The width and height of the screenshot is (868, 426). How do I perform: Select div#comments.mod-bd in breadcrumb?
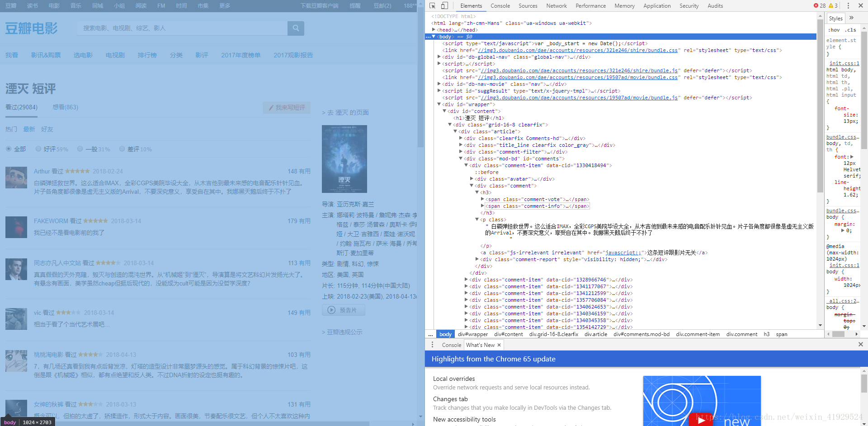(x=641, y=334)
